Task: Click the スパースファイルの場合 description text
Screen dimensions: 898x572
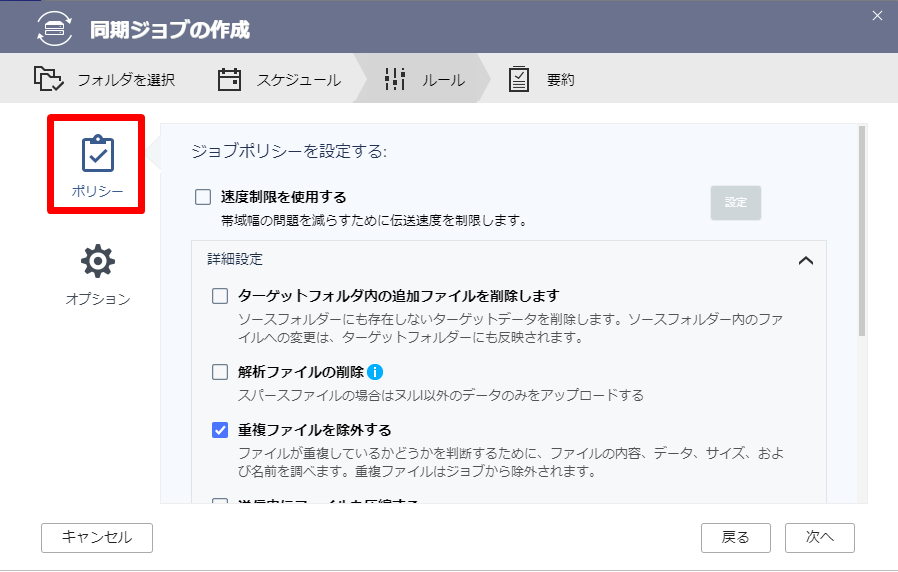Action: tap(441, 396)
